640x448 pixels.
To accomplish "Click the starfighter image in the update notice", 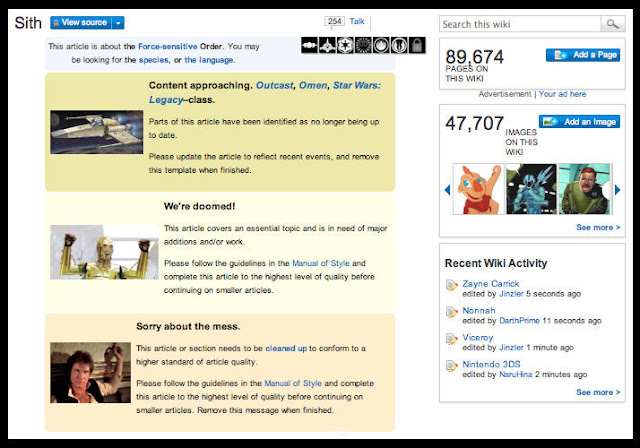I will (x=96, y=132).
